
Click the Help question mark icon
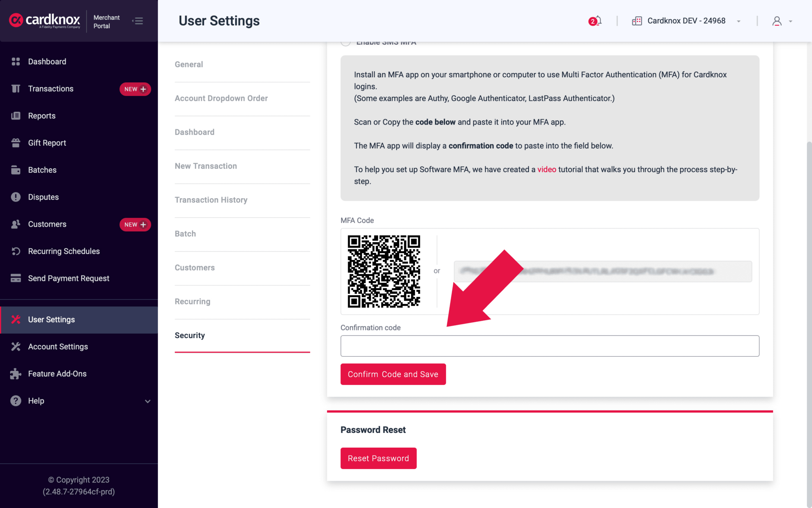pyautogui.click(x=16, y=401)
